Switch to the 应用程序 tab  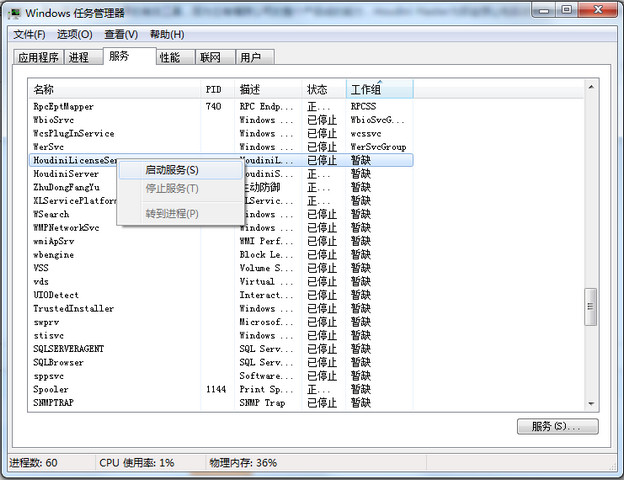(38, 57)
